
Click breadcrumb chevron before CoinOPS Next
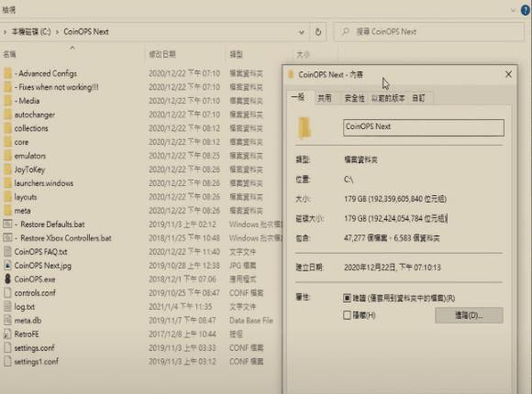(57, 32)
